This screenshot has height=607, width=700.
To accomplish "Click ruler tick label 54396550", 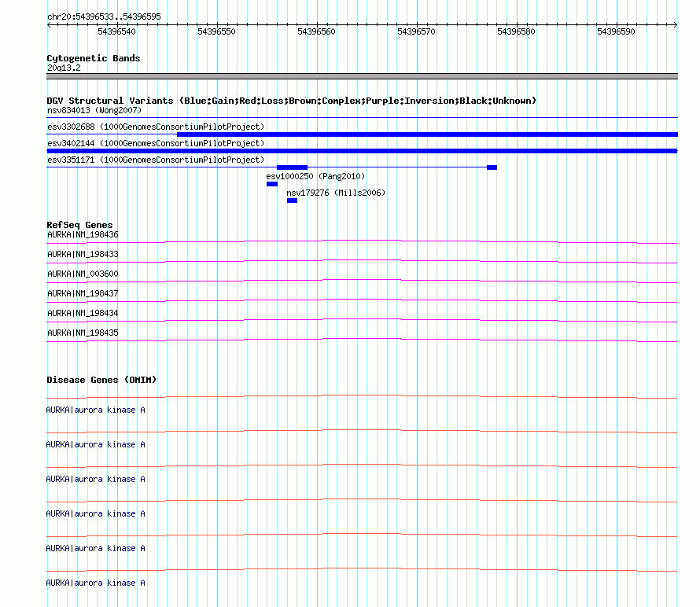I will (216, 31).
